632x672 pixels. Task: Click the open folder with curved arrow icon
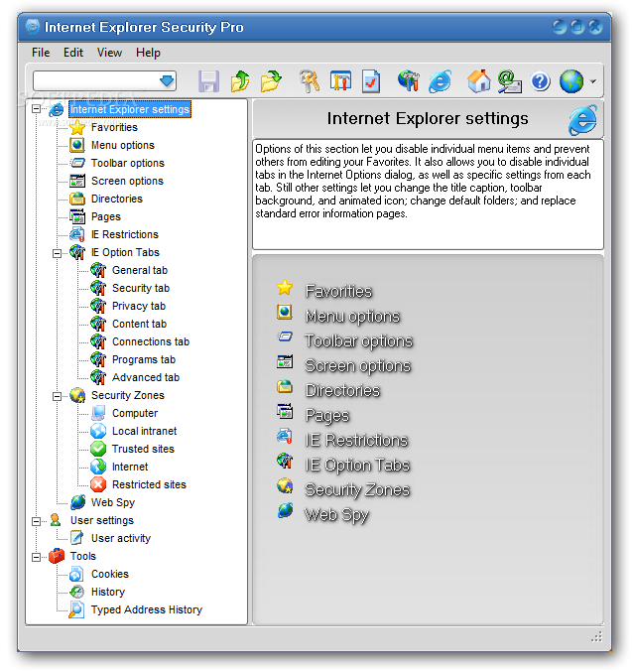click(271, 81)
